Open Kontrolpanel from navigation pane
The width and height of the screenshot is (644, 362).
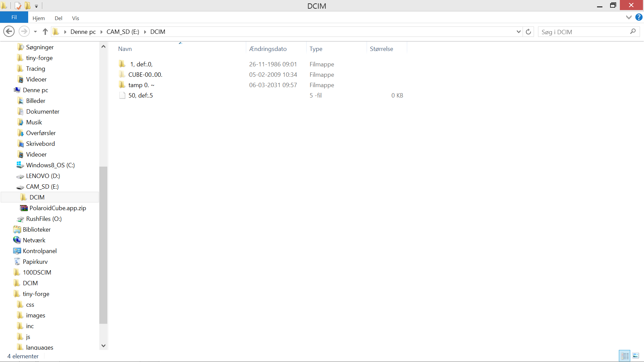click(40, 251)
